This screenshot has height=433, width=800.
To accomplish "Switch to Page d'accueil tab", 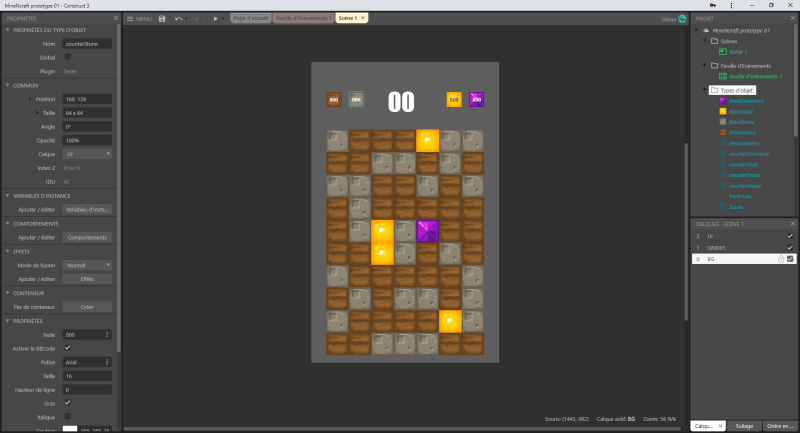I will [x=251, y=18].
